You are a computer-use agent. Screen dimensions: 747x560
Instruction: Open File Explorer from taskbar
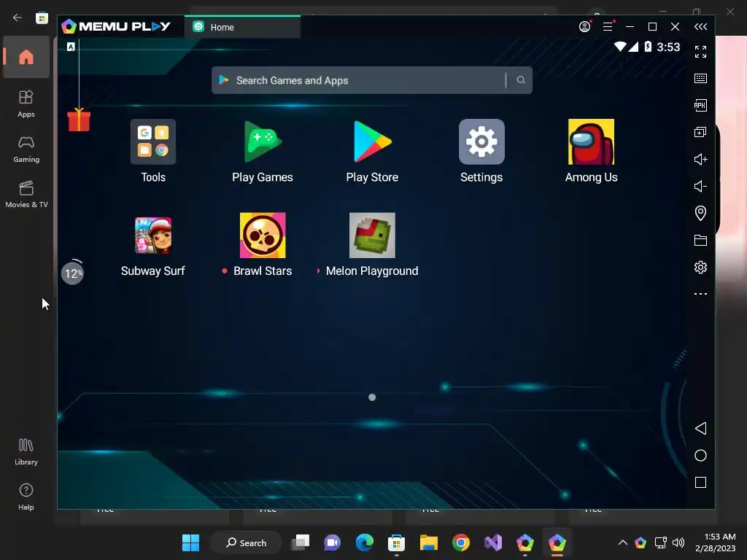tap(429, 542)
